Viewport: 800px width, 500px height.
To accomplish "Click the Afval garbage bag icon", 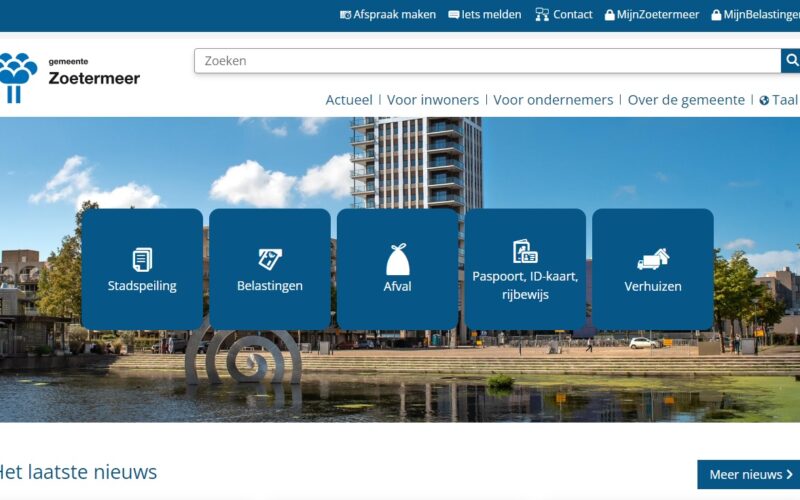I will pos(398,259).
